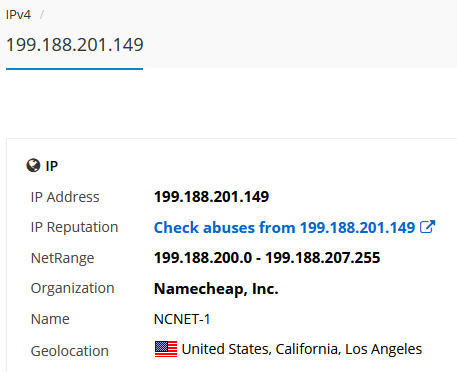The image size is (457, 372).
Task: Click the NetRange field label
Action: click(62, 258)
